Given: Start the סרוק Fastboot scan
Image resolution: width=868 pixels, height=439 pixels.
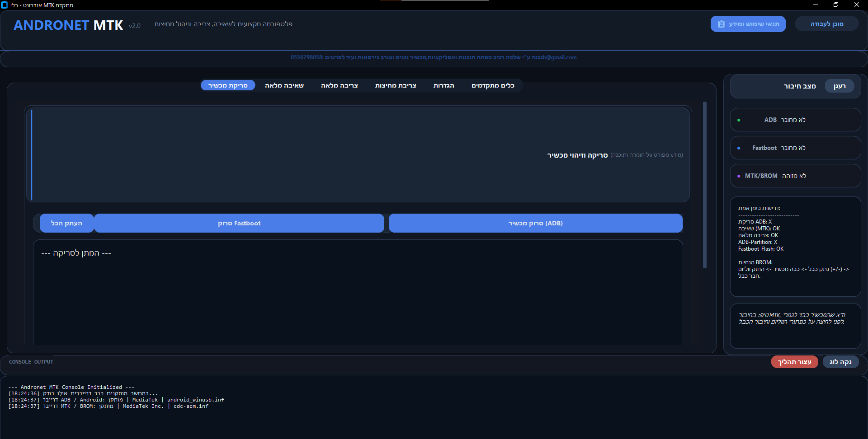Looking at the screenshot, I should [x=239, y=223].
